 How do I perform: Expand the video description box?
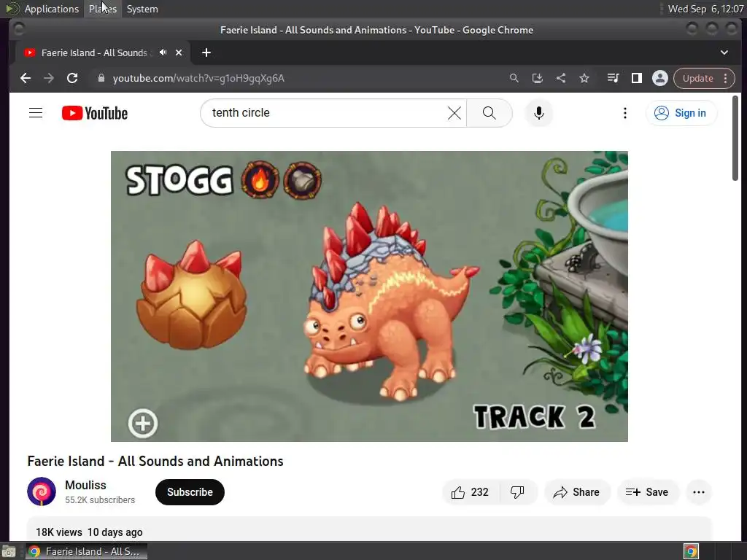(369, 529)
